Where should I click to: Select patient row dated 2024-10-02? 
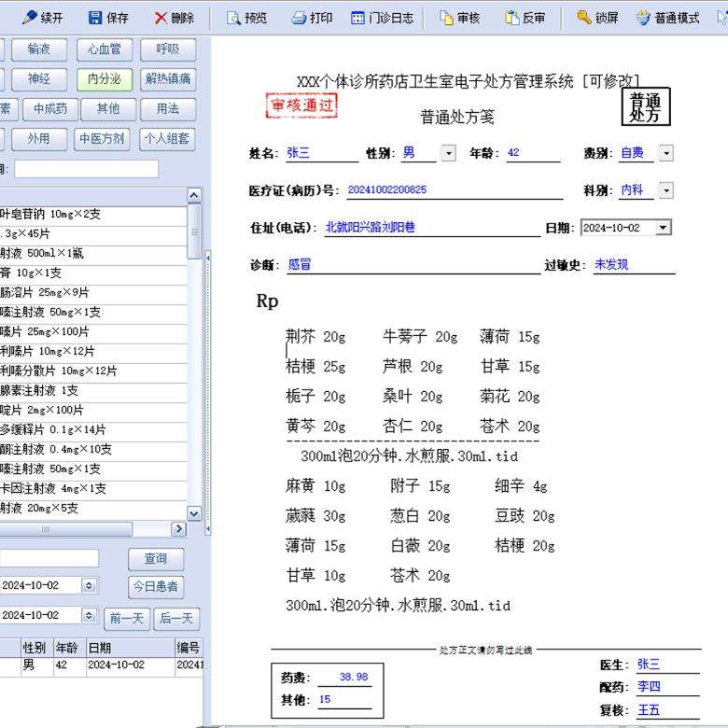(x=101, y=665)
